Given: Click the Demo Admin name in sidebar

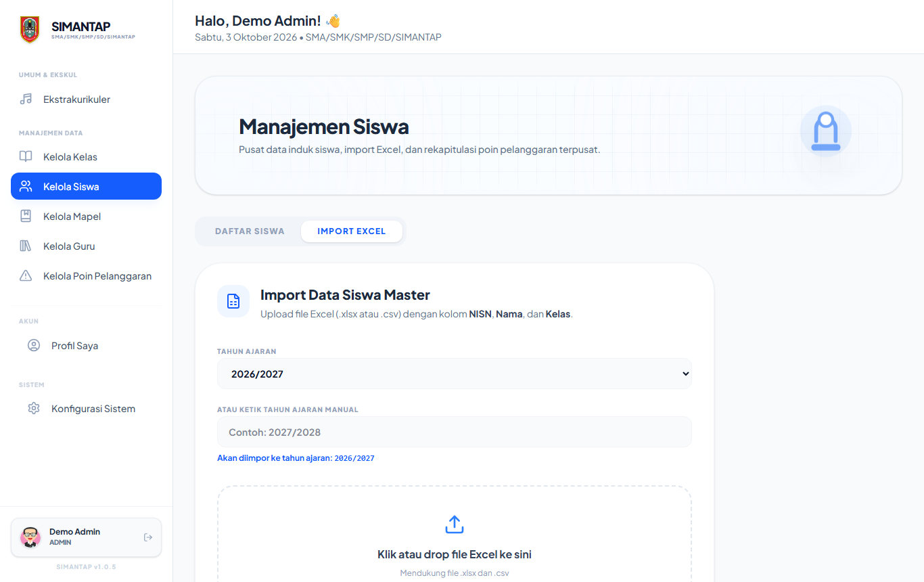Looking at the screenshot, I should (74, 532).
